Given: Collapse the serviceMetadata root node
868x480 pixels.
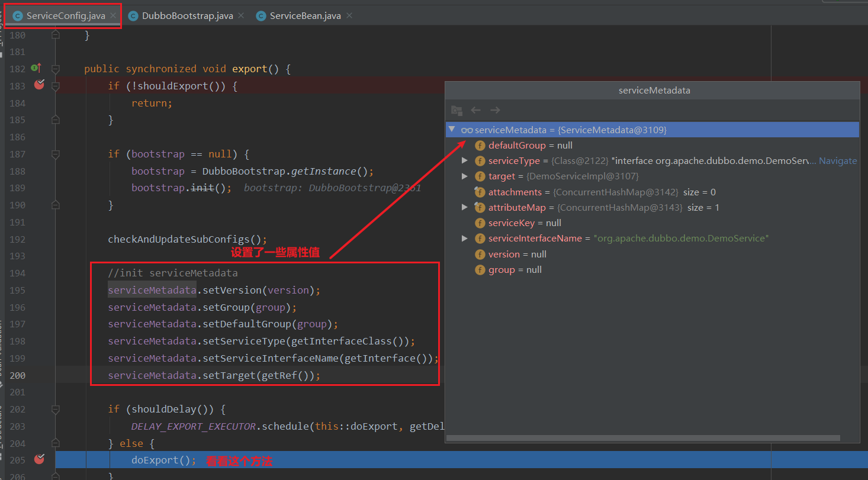Looking at the screenshot, I should point(452,129).
